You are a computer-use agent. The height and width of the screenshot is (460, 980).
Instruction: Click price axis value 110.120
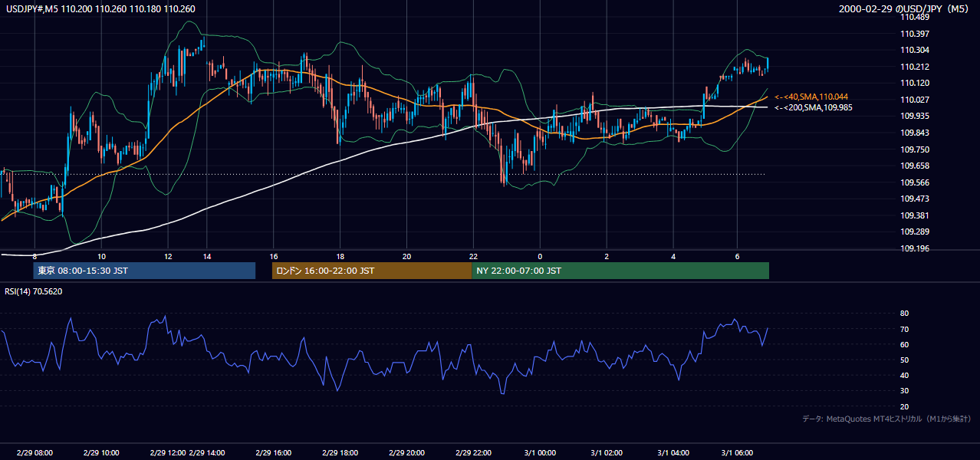coord(914,83)
